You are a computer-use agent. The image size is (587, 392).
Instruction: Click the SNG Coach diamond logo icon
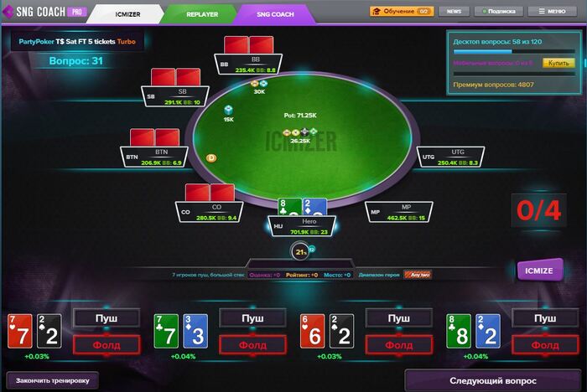8,12
